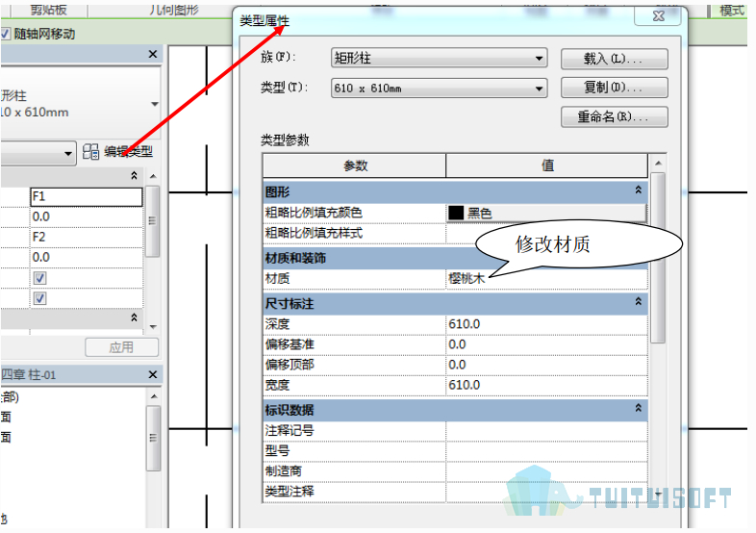Toggle the lower checkbox in properties panel
The width and height of the screenshot is (756, 533).
pos(40,298)
